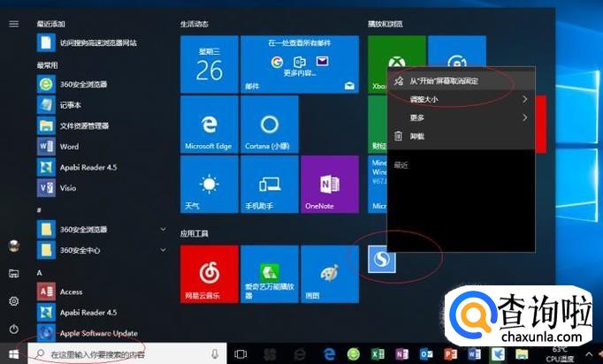Open 文件资源管理器 in the app list
This screenshot has width=603, height=364.
[x=102, y=125]
